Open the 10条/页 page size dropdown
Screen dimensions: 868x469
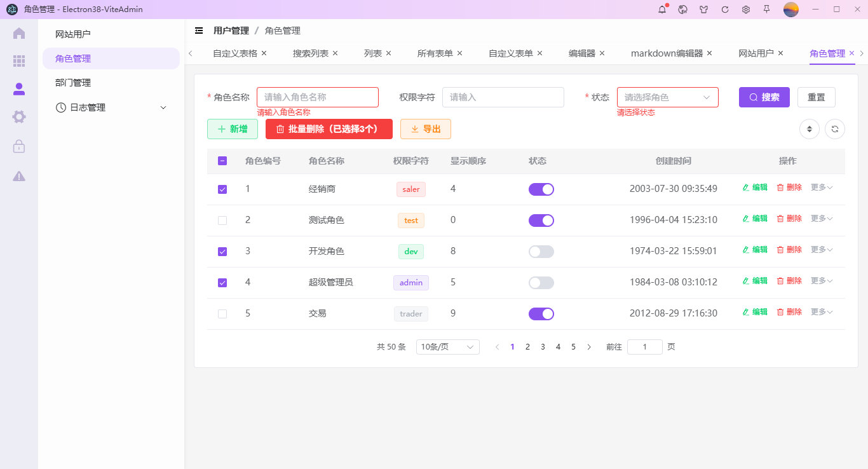(447, 346)
